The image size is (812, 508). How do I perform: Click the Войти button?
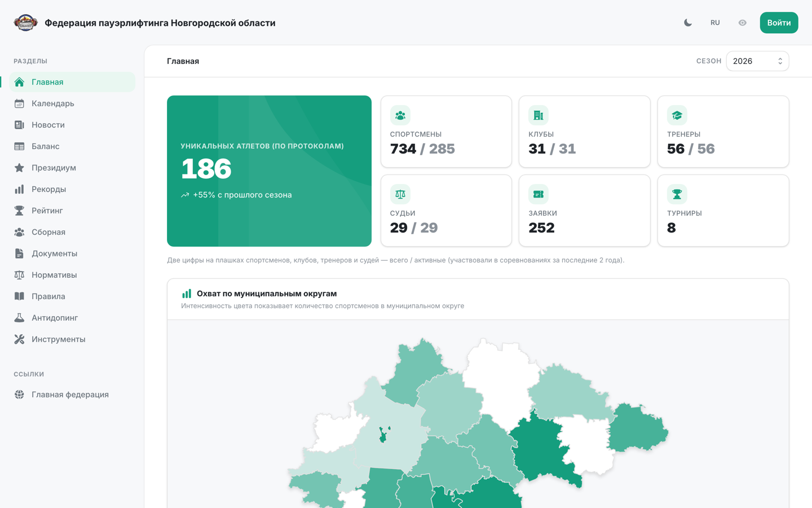[x=779, y=23]
